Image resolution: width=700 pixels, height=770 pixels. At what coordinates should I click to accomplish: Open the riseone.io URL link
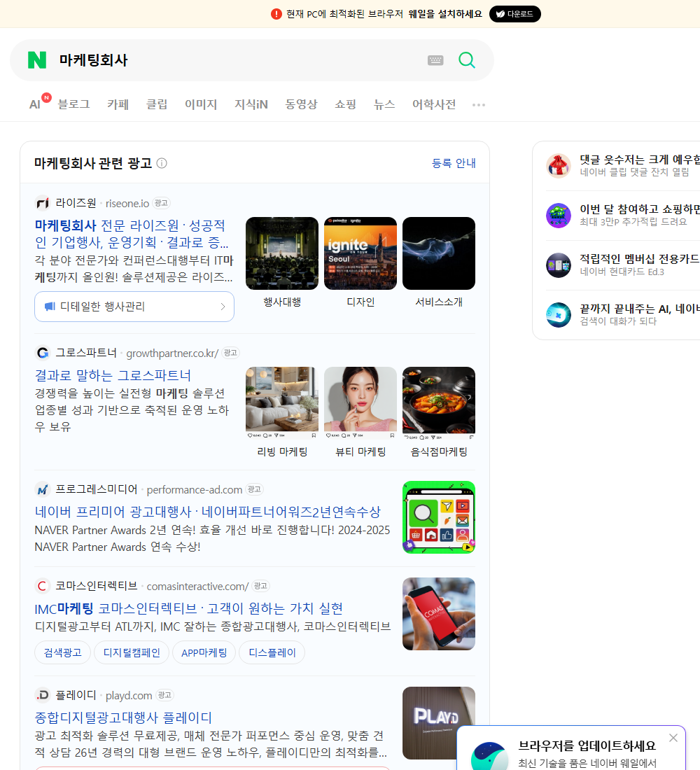(127, 203)
